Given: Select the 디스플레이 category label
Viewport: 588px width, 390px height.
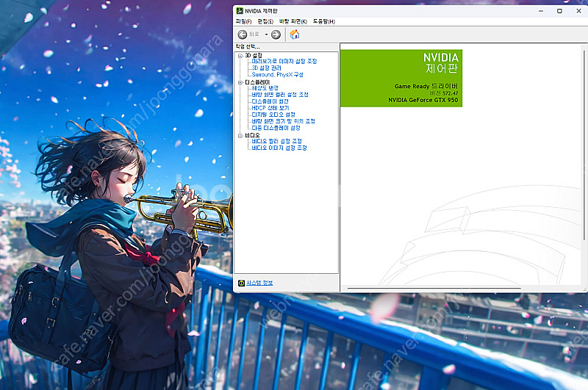Looking at the screenshot, I should [x=257, y=82].
